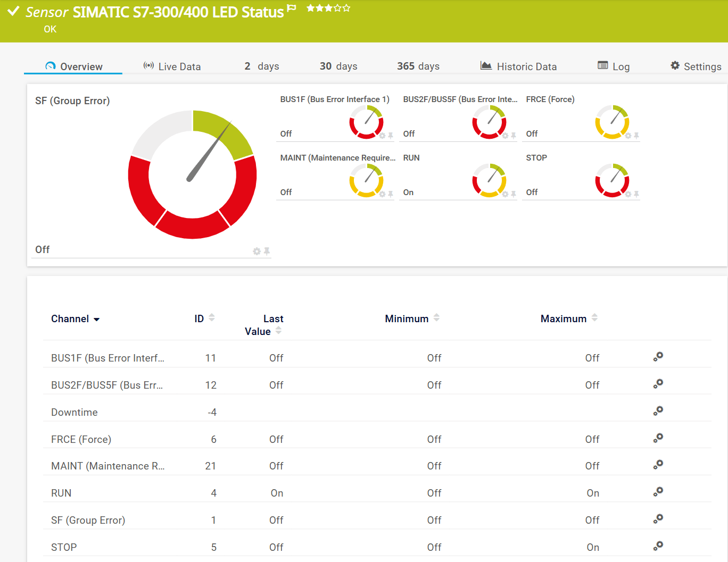Open channel settings gear for RUN row
The width and height of the screenshot is (728, 562).
[x=658, y=492]
